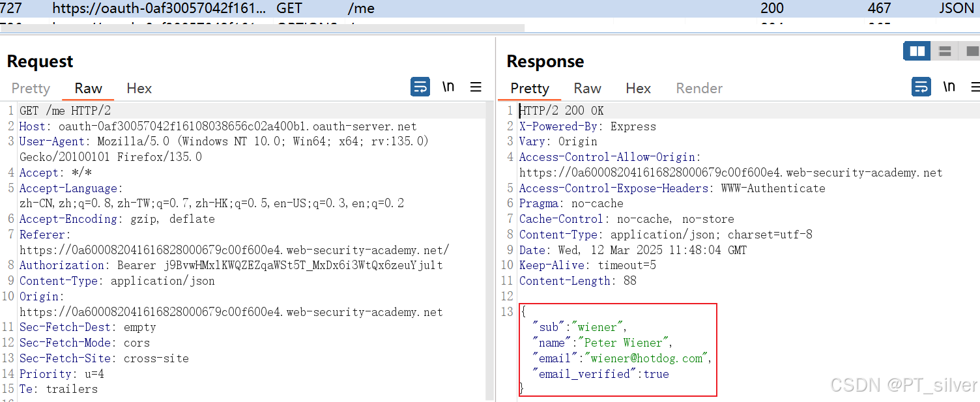
Task: Select the side-by-side layout icon
Action: pos(917,51)
